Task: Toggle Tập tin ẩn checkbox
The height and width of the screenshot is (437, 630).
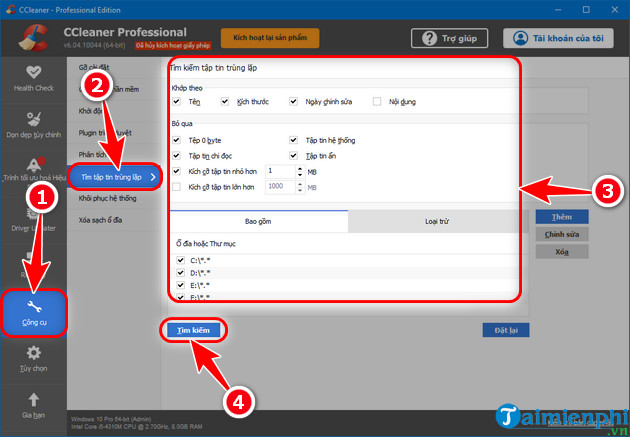Action: tap(293, 155)
